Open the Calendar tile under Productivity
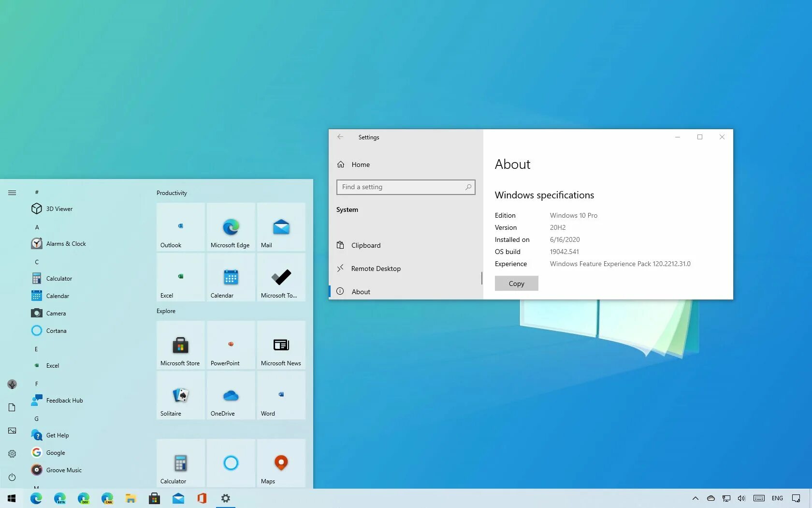Viewport: 812px width, 508px height. click(231, 277)
